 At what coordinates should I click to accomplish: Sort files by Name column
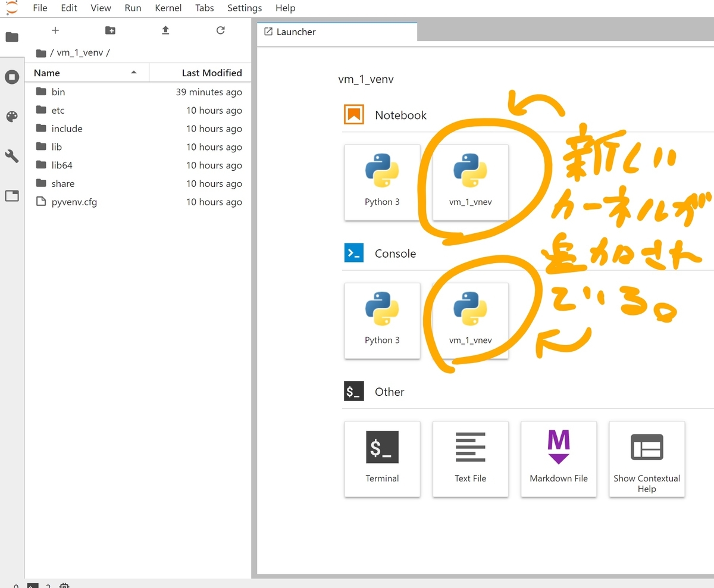[x=86, y=73]
